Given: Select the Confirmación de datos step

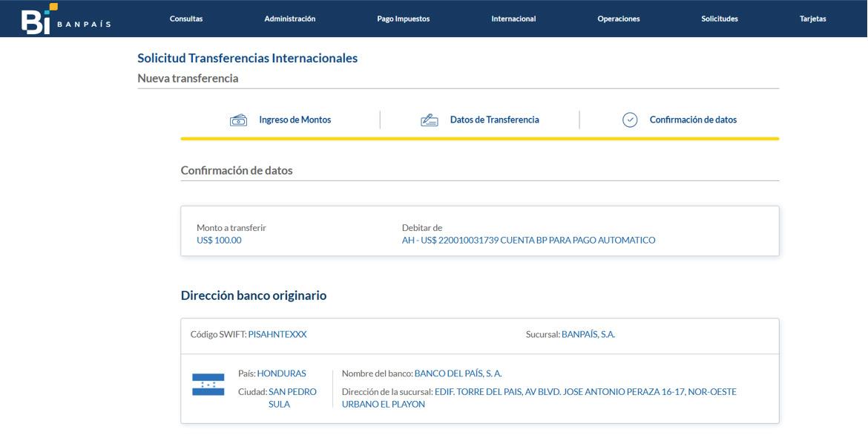Looking at the screenshot, I should click(693, 120).
